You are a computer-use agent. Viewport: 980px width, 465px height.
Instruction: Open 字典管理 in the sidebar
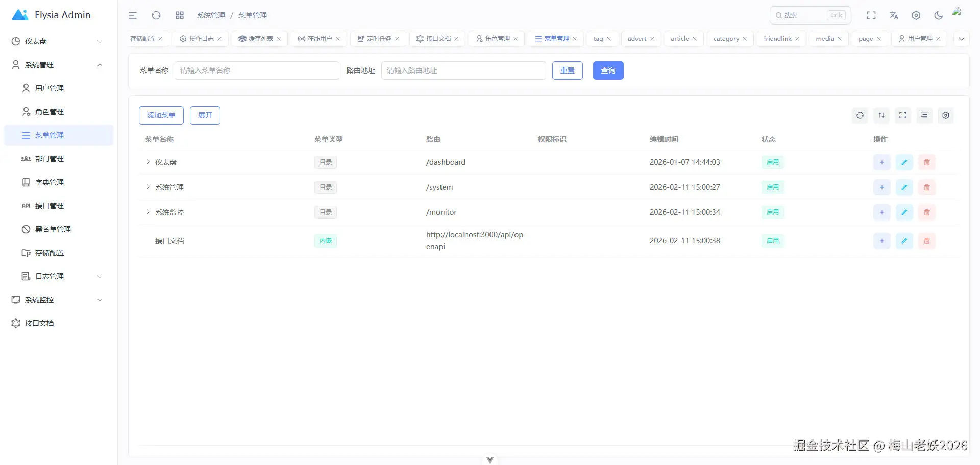point(59,182)
